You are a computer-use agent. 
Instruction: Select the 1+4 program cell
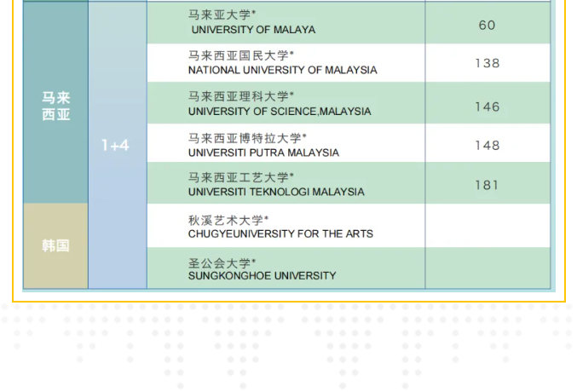(116, 146)
